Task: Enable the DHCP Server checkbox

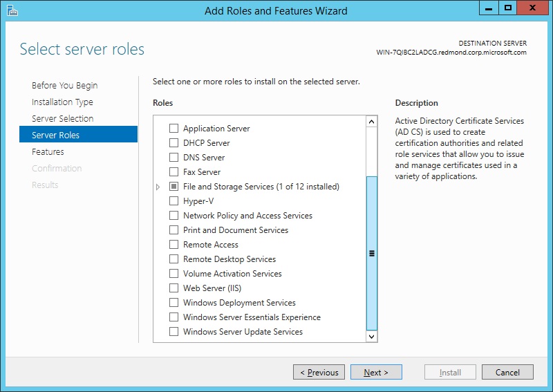Action: coord(174,142)
